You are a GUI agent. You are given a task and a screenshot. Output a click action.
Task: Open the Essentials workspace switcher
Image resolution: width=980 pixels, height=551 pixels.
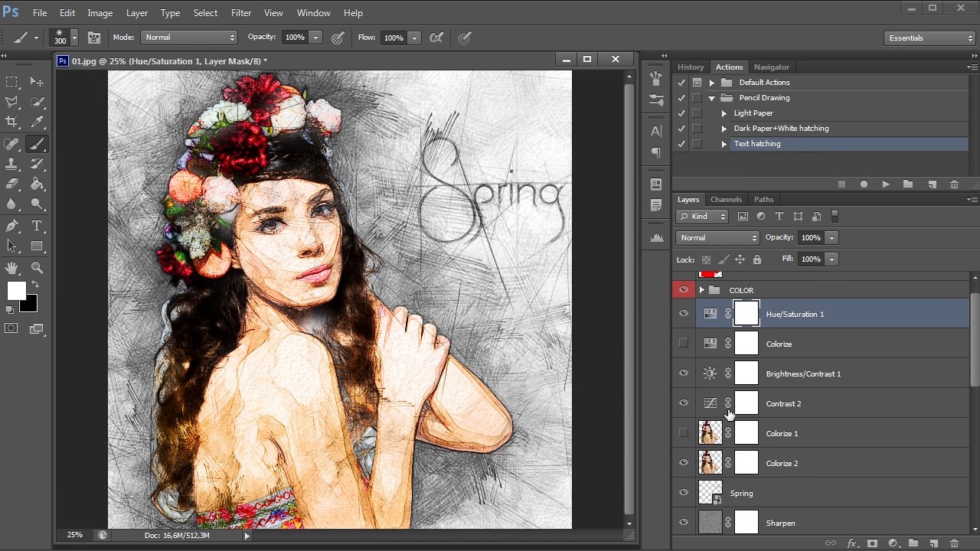pyautogui.click(x=929, y=37)
